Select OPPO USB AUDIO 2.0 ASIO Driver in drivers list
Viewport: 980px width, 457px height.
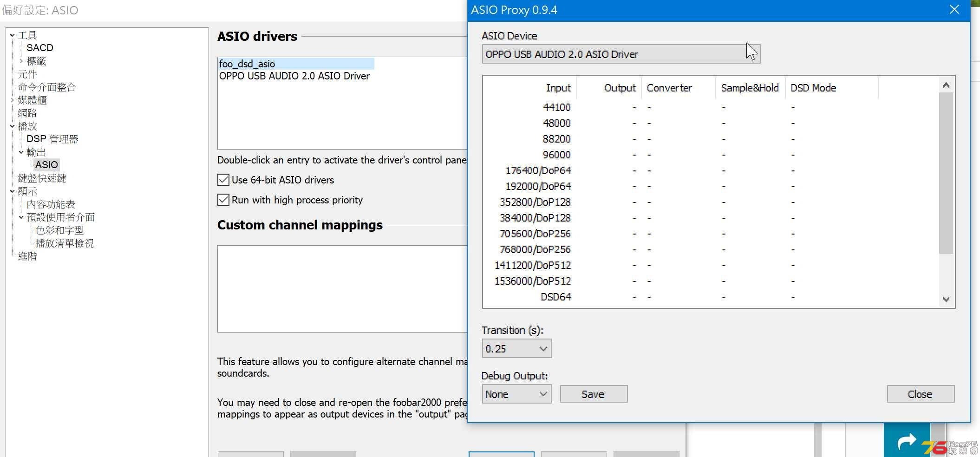point(294,76)
